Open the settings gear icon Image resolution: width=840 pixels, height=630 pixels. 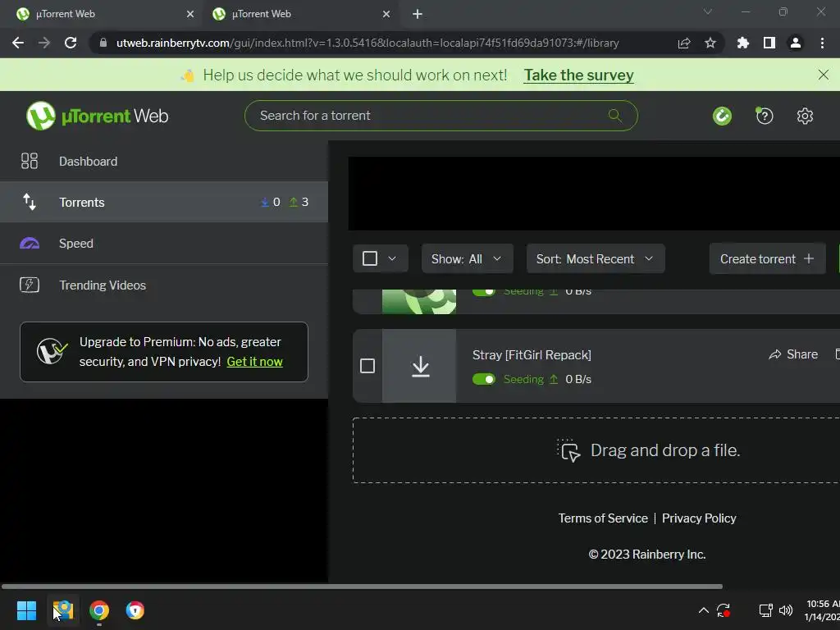click(805, 116)
